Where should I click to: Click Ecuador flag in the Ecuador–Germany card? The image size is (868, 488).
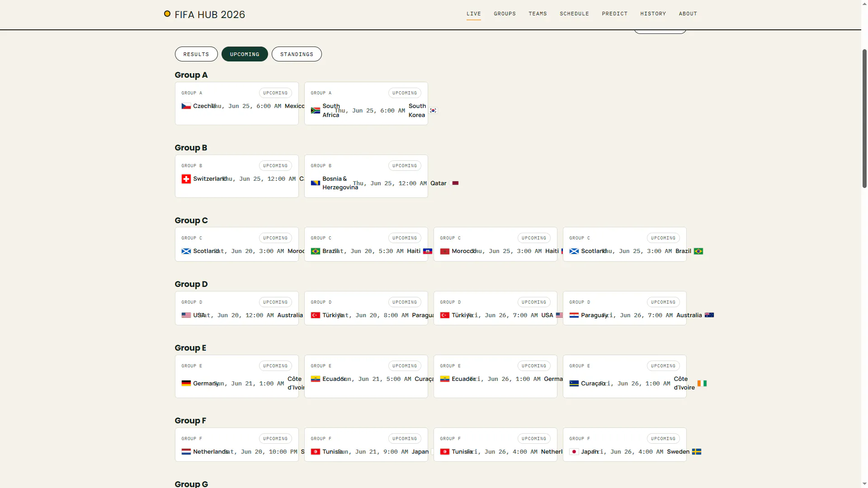(444, 379)
